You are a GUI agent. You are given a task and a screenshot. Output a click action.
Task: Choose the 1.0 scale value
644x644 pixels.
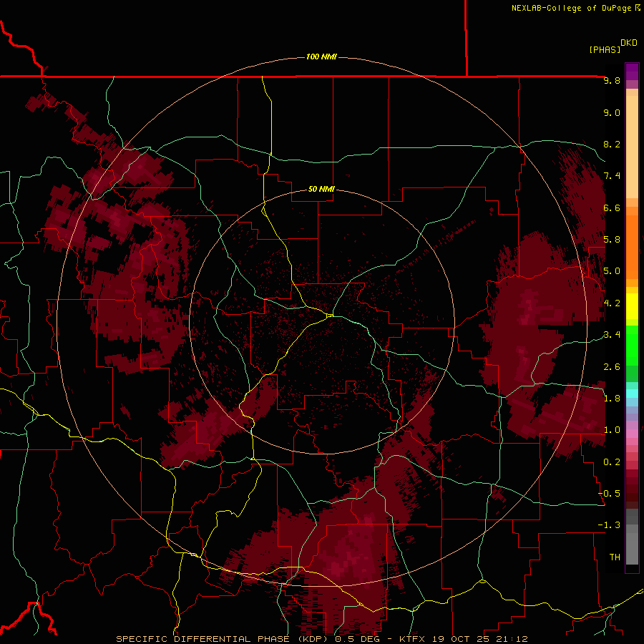(x=612, y=429)
